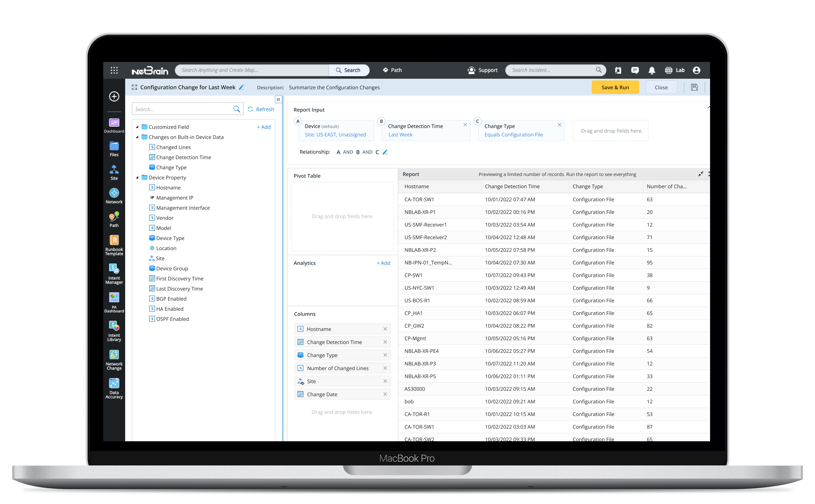Collapse Changes on Built-in Device Data folder
Viewport: 815px width, 504px height.
tap(137, 137)
